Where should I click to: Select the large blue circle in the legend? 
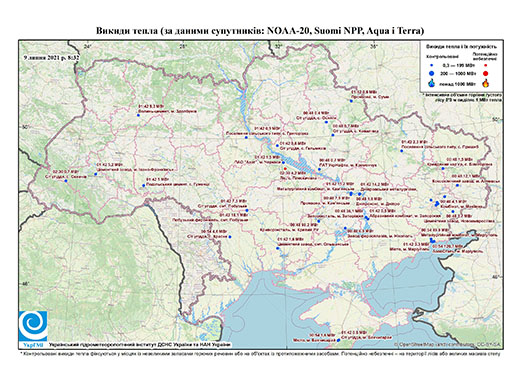[x=432, y=73]
